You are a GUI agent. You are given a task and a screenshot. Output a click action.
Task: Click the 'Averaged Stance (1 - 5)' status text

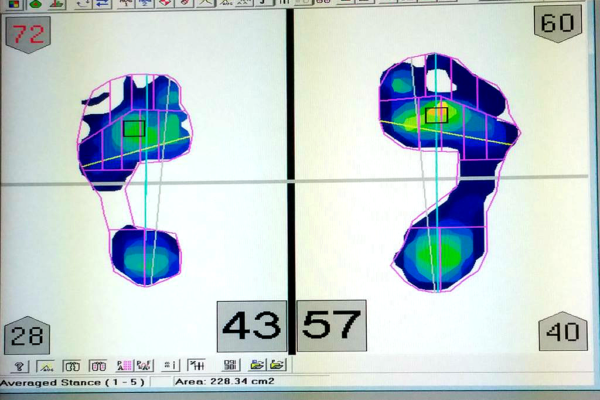tap(72, 382)
